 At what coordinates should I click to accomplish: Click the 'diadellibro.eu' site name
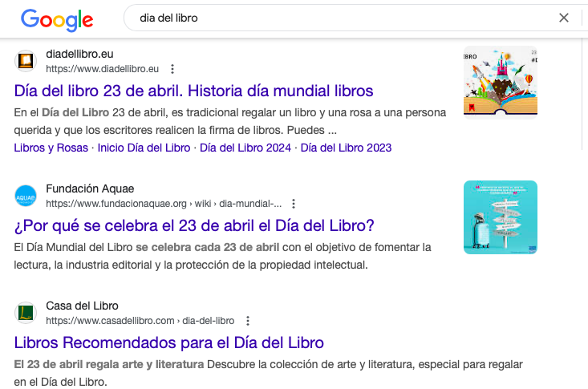click(x=79, y=54)
